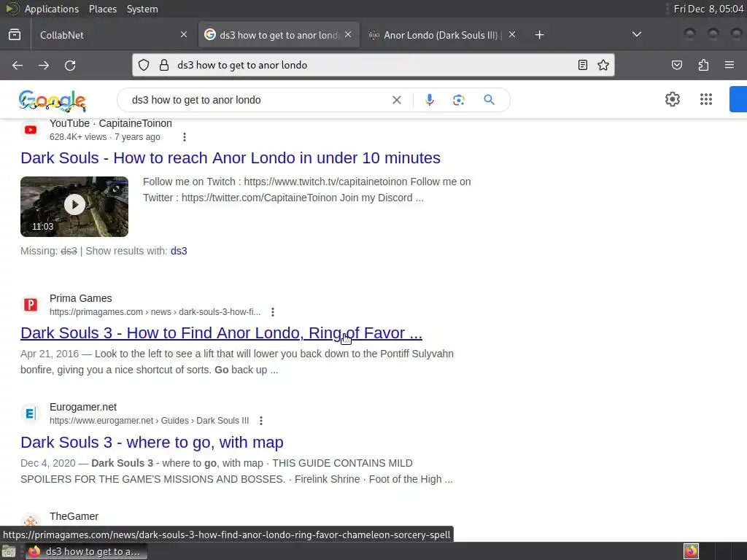Open 'Dark Souls 3 - where to go, with map'
The width and height of the screenshot is (747, 560).
click(152, 443)
